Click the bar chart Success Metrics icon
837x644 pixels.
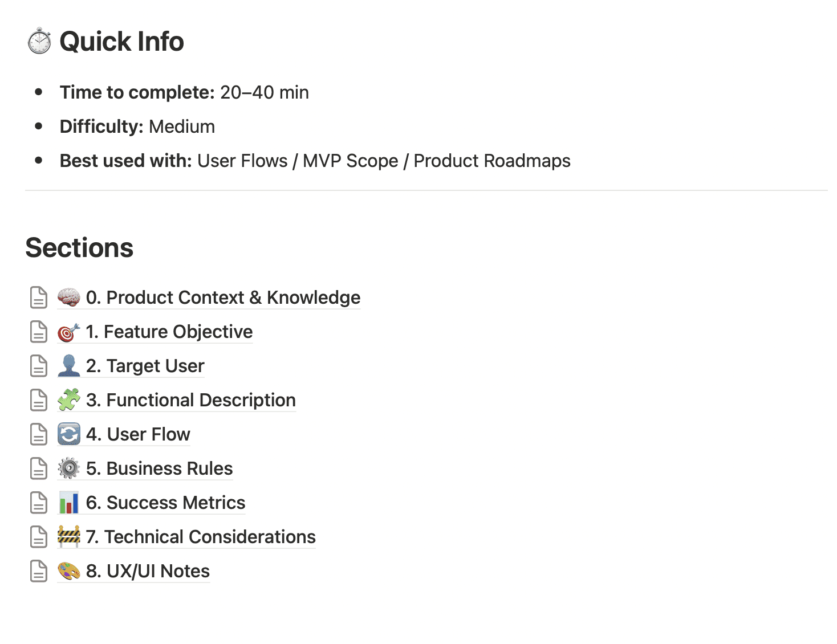click(69, 503)
